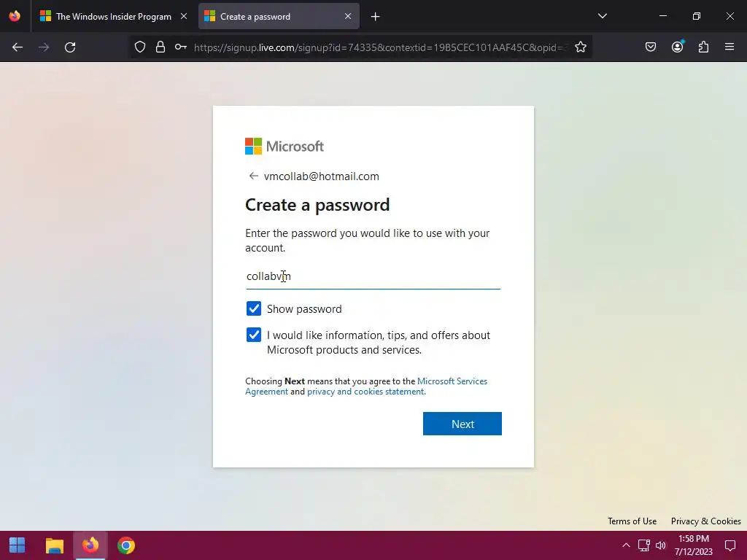Open the tracking protection shield icon
Image resolution: width=747 pixels, height=560 pixels.
click(x=139, y=47)
